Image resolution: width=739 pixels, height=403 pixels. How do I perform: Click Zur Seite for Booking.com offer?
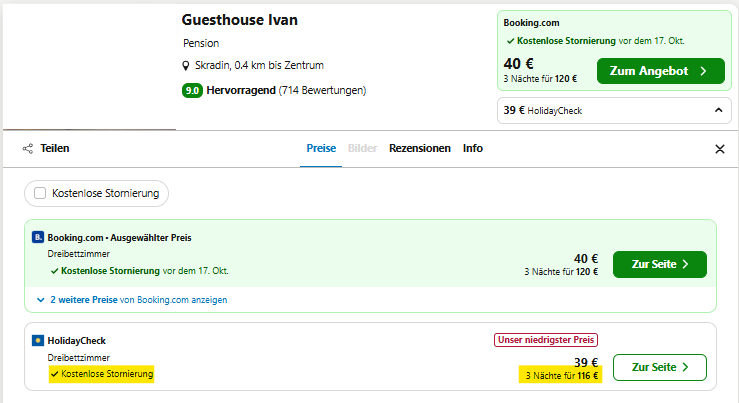[660, 264]
